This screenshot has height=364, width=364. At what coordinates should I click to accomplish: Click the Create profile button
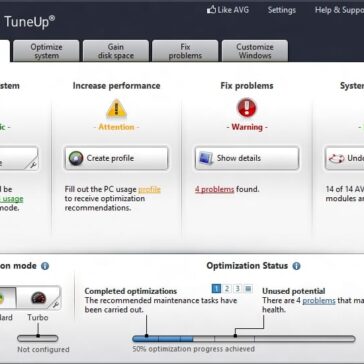(x=116, y=158)
